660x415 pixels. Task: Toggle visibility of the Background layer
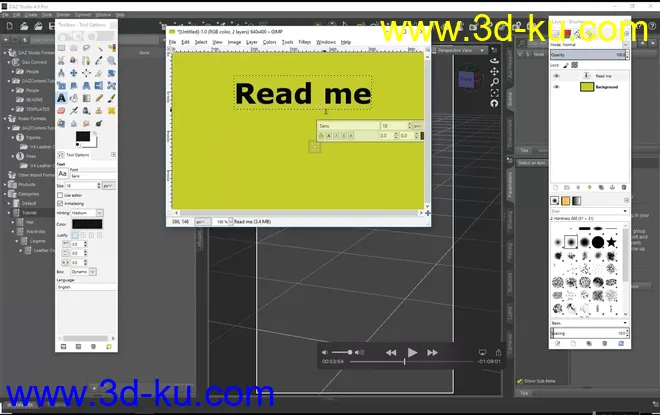[557, 87]
